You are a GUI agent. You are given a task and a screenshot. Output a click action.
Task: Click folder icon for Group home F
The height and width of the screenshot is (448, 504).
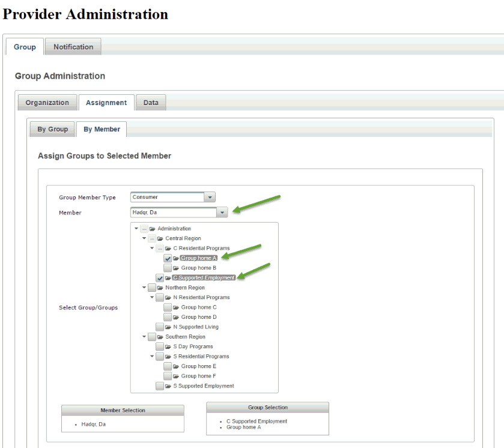[176, 376]
